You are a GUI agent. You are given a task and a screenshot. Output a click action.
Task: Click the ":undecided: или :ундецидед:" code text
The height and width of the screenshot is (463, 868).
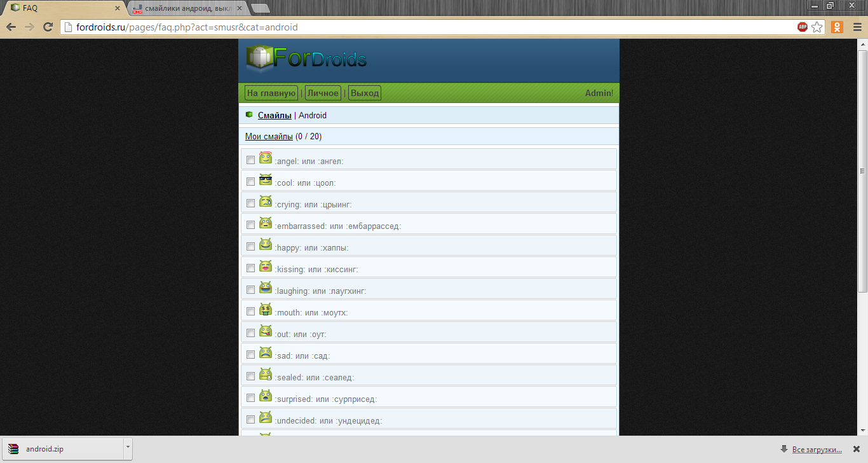click(329, 421)
